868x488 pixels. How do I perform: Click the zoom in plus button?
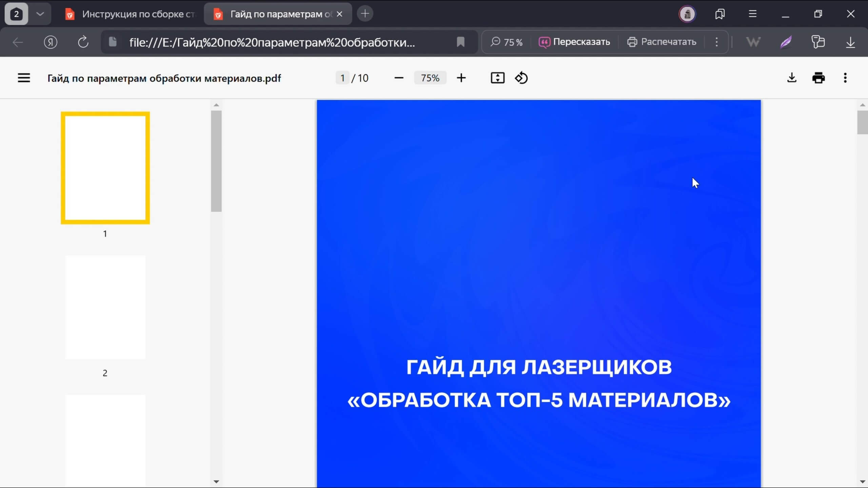(461, 78)
